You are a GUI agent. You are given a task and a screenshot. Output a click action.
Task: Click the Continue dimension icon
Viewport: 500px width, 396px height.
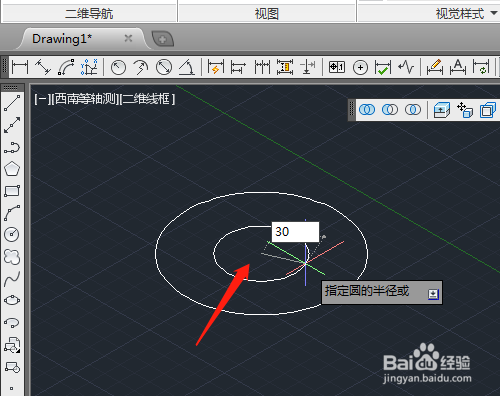click(x=262, y=67)
